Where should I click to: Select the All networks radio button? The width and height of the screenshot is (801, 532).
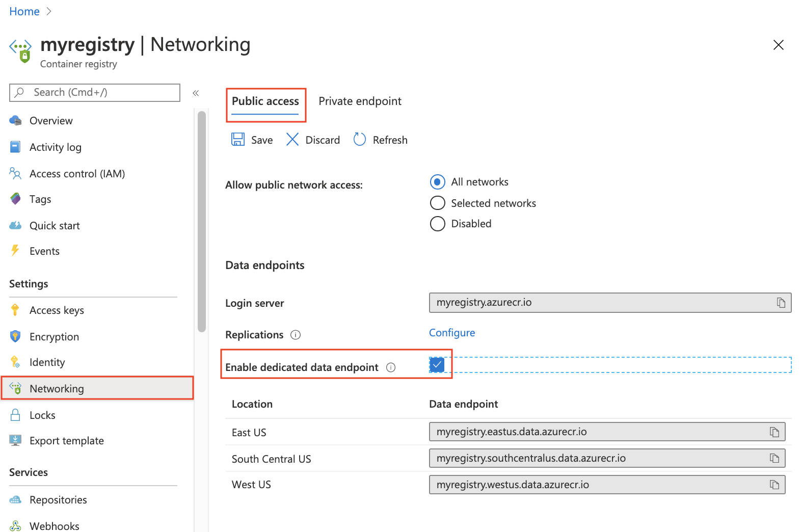tap(438, 182)
